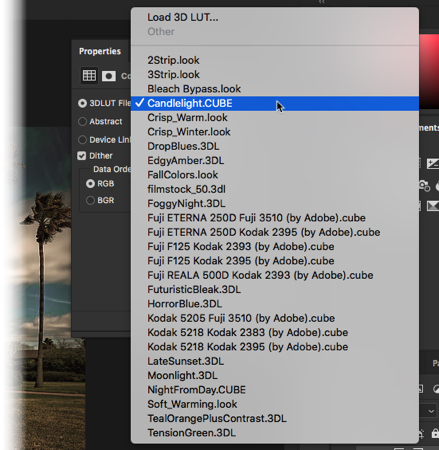Collapse panels using the double-chevron at top
The image size is (439, 450).
coord(321,2)
